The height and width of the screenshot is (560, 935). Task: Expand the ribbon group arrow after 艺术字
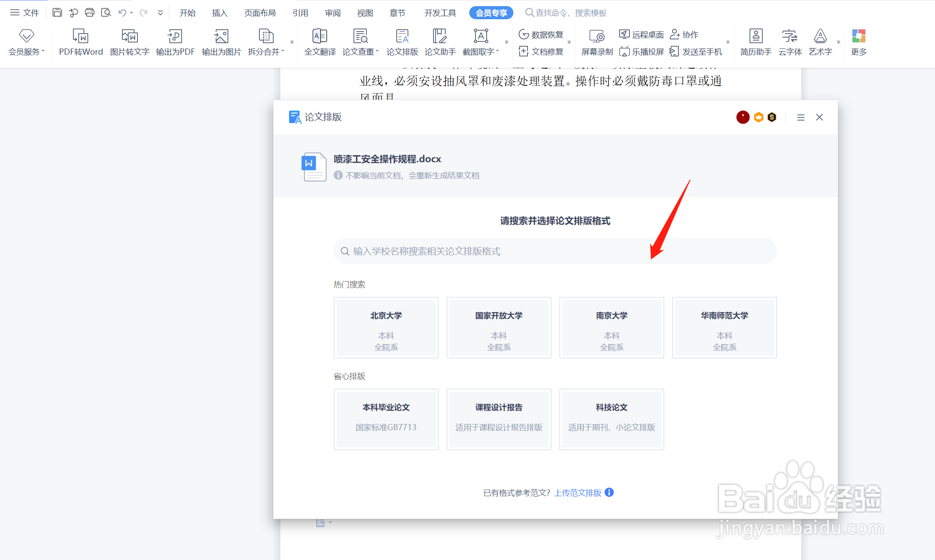point(838,42)
